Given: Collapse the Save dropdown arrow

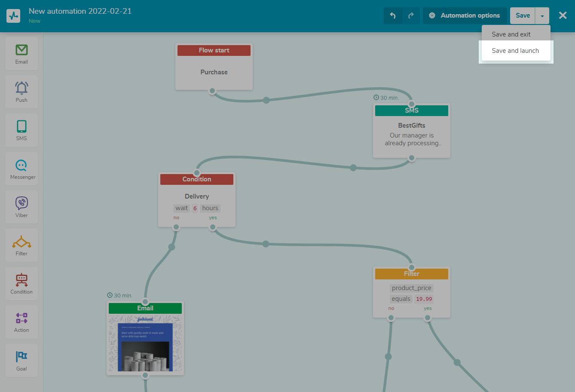Looking at the screenshot, I should (x=542, y=16).
